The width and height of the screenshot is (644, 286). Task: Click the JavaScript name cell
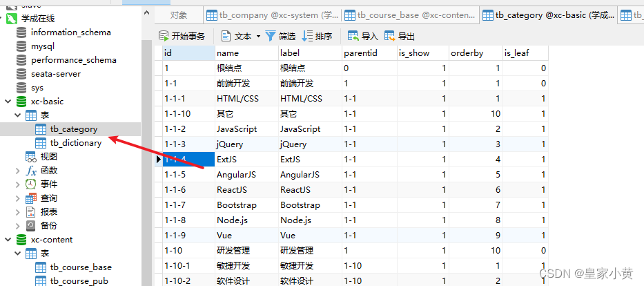point(246,129)
